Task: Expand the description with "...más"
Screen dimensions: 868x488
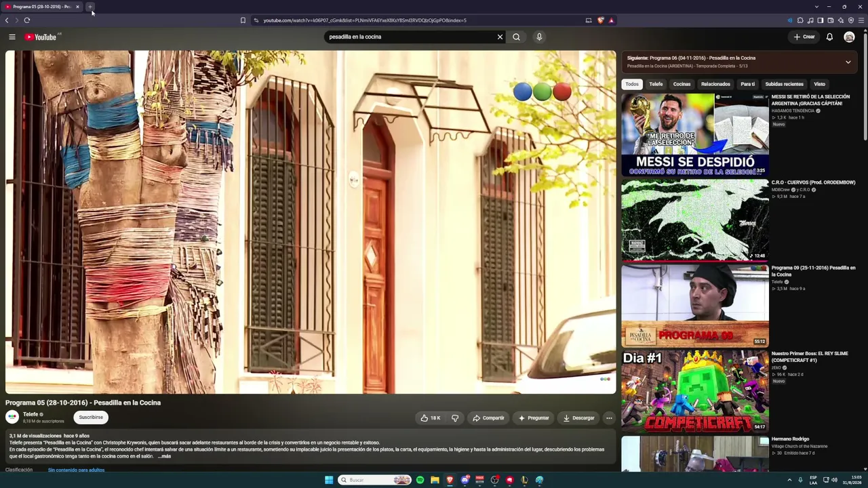Action: click(164, 456)
